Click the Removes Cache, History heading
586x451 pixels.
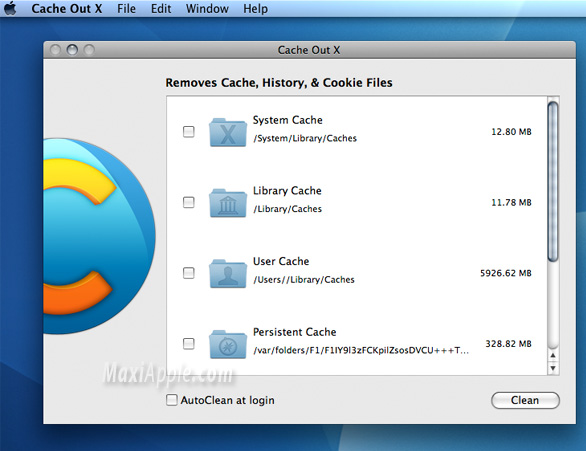click(279, 83)
